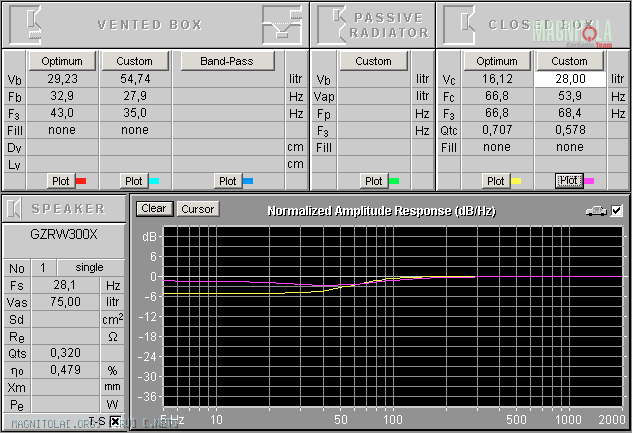Click the Passive Radiator enclosure icon
Screen dimensions: 632x433
333,24
